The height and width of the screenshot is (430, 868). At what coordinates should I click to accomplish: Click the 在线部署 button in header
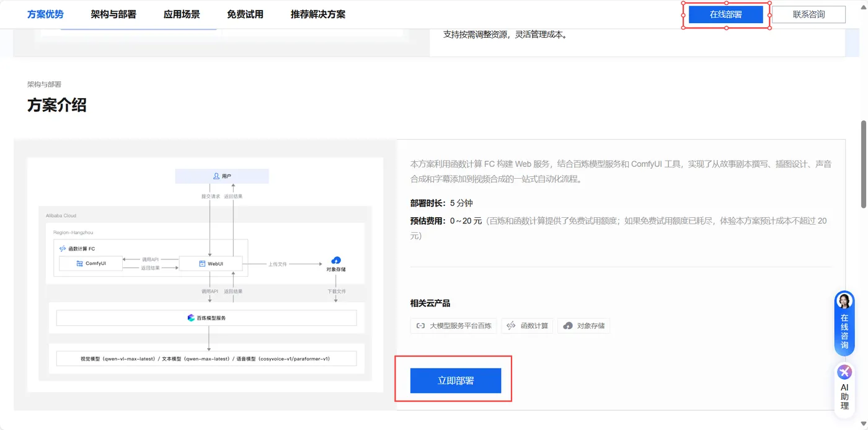pos(726,14)
